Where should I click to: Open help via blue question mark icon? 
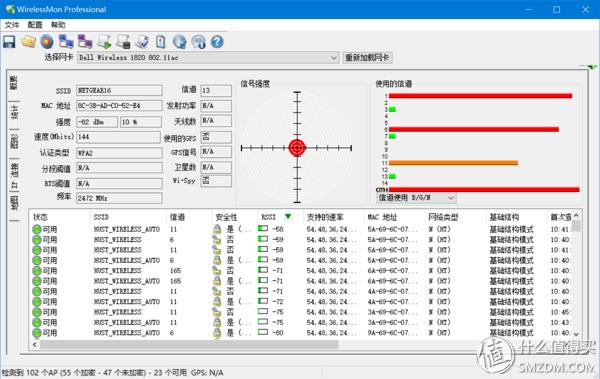click(217, 42)
